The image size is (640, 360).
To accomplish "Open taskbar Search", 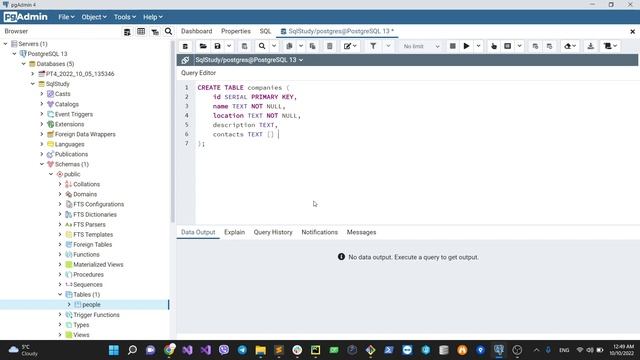I will click(132, 350).
